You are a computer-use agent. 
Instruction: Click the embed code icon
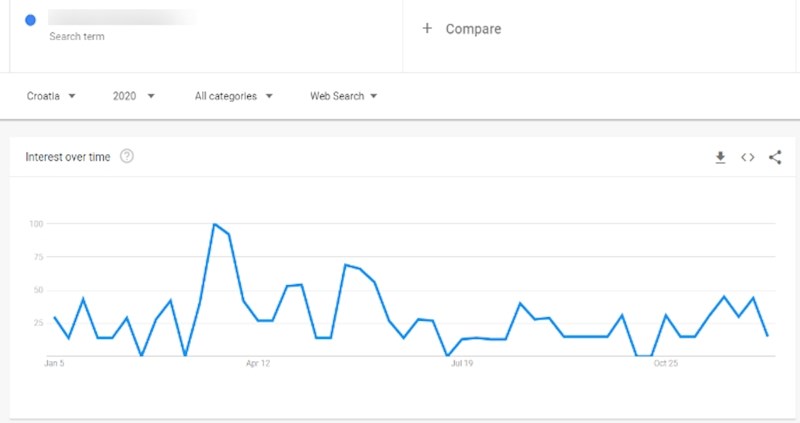tap(747, 158)
